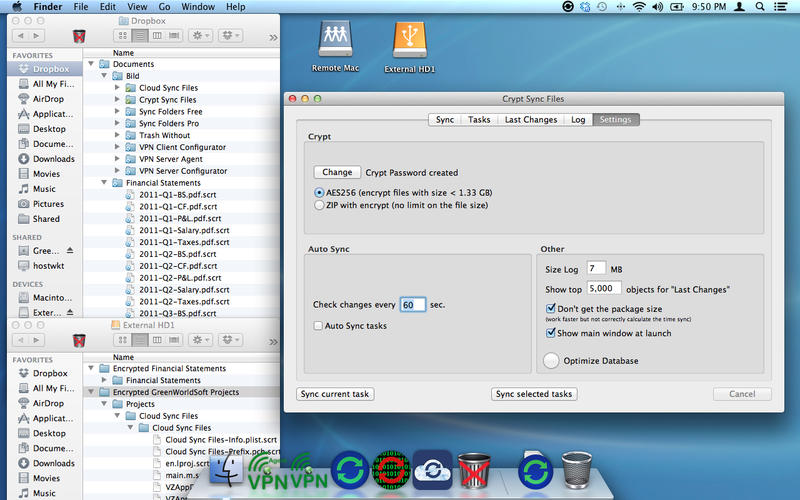The width and height of the screenshot is (800, 500).
Task: Collapse the Bild folder disclosure triangle
Action: click(x=104, y=76)
